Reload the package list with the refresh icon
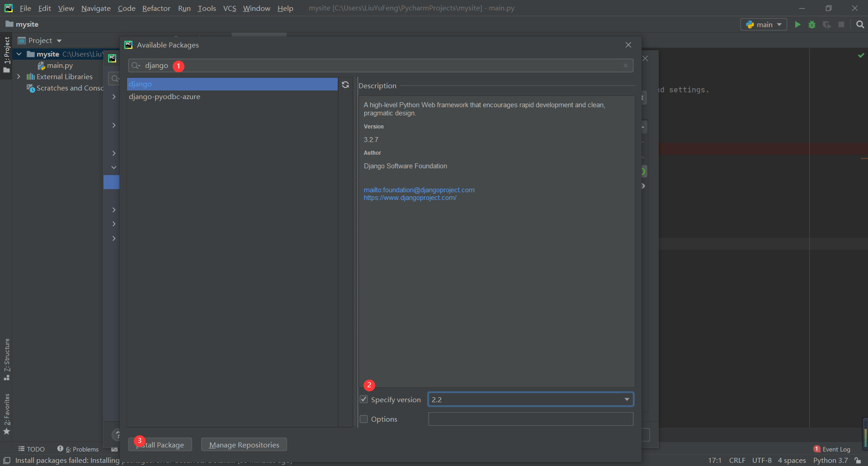This screenshot has height=466, width=868. point(345,85)
